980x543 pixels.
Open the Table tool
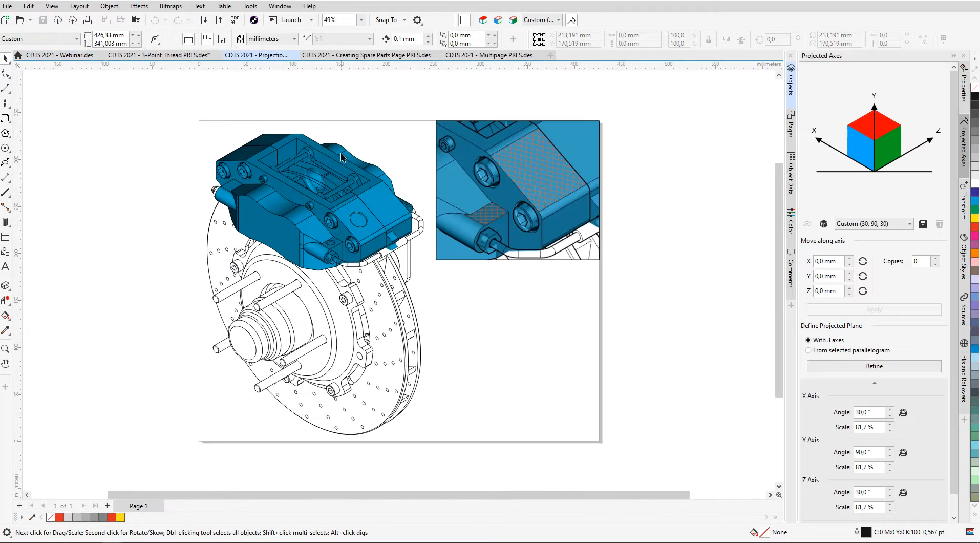pos(6,237)
